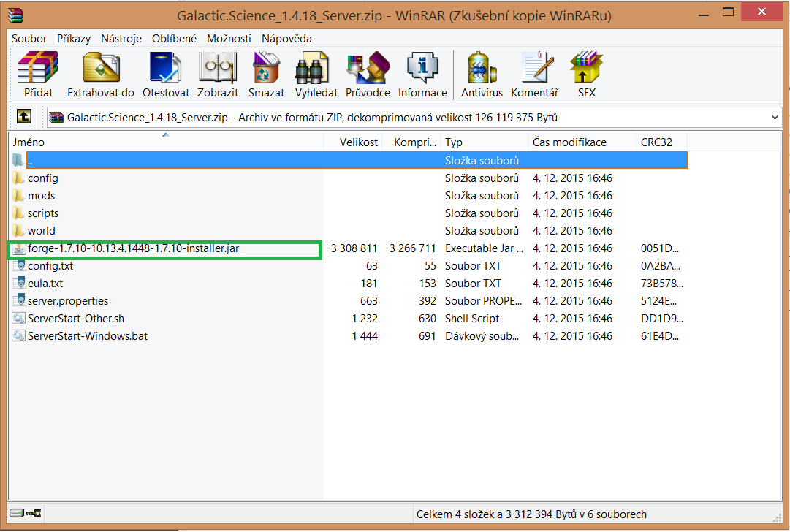Open the Vyhledat (Find) tool icon
The width and height of the screenshot is (790, 532).
tap(316, 73)
